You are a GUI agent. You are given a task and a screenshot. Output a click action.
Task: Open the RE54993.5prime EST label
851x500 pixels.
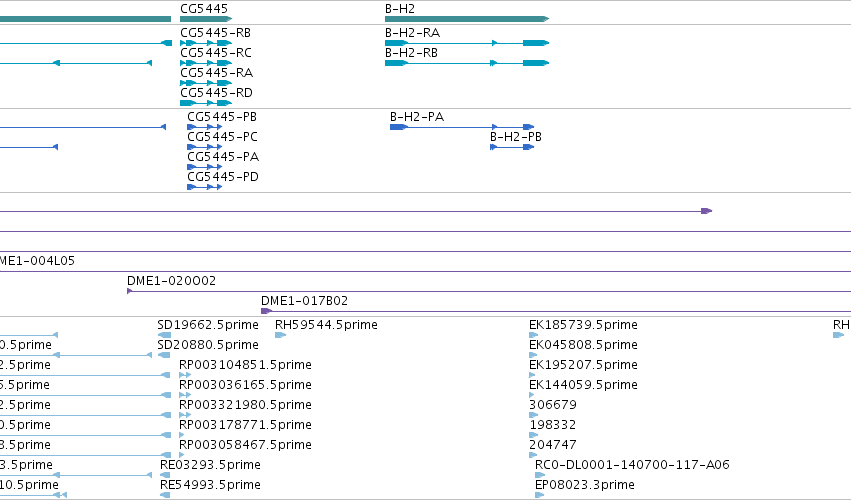click(210, 486)
